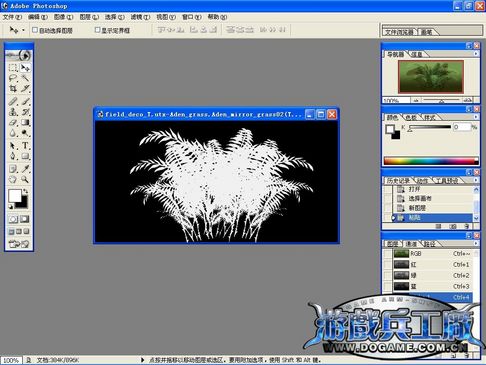Select the Magic Wand tool

tap(25, 78)
